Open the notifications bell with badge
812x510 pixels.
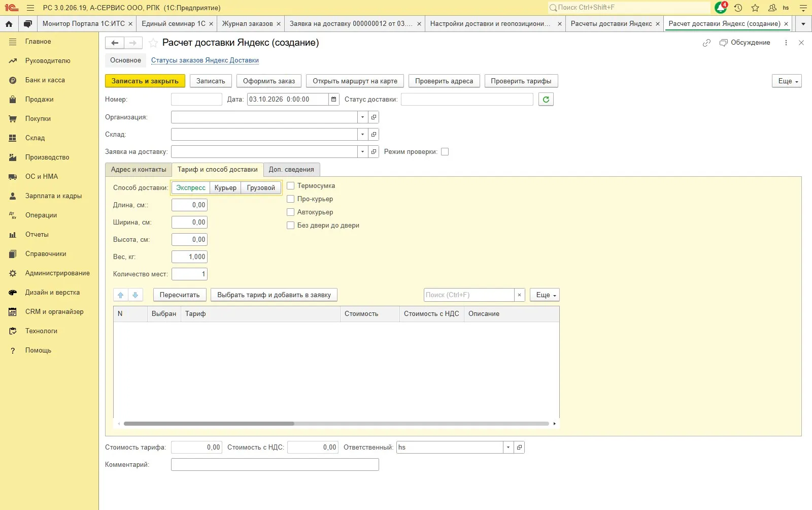pos(721,8)
